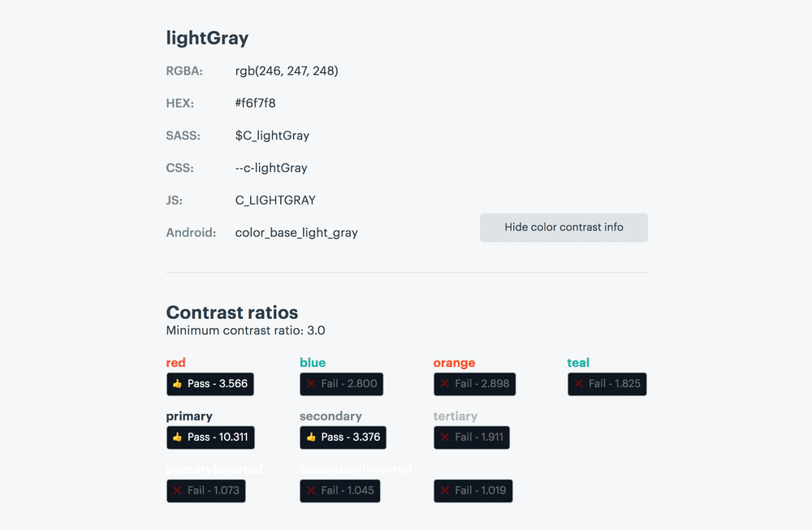Viewport: 812px width, 530px height.
Task: Click the Fail - 1.019 badge under tertiaryInverted
Action: (x=473, y=490)
